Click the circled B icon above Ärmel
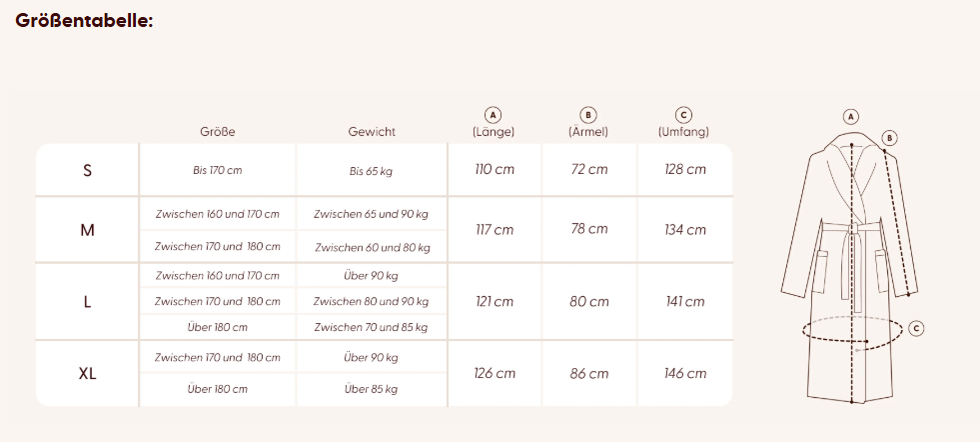The height and width of the screenshot is (442, 980). (x=588, y=115)
